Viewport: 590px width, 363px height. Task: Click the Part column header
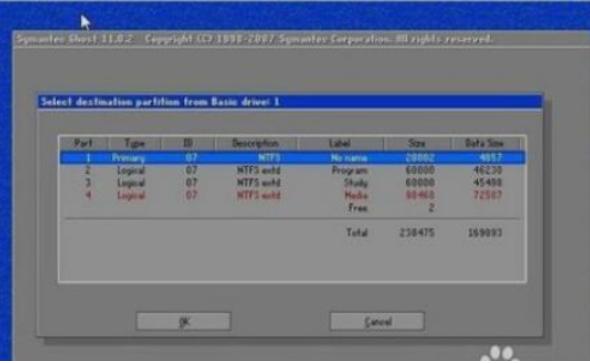click(x=84, y=143)
